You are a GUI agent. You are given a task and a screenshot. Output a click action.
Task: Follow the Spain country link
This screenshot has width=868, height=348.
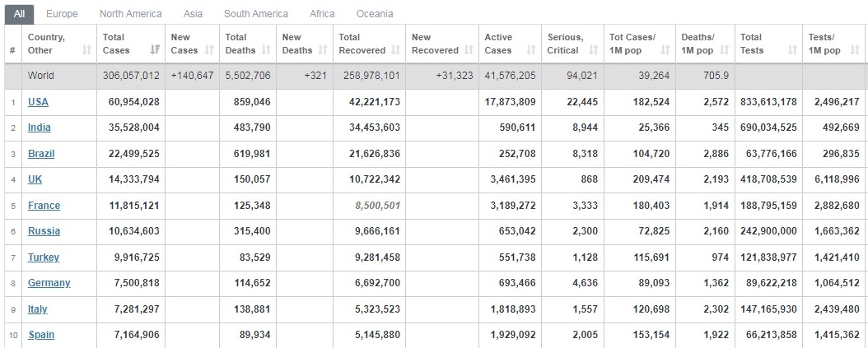click(x=41, y=334)
